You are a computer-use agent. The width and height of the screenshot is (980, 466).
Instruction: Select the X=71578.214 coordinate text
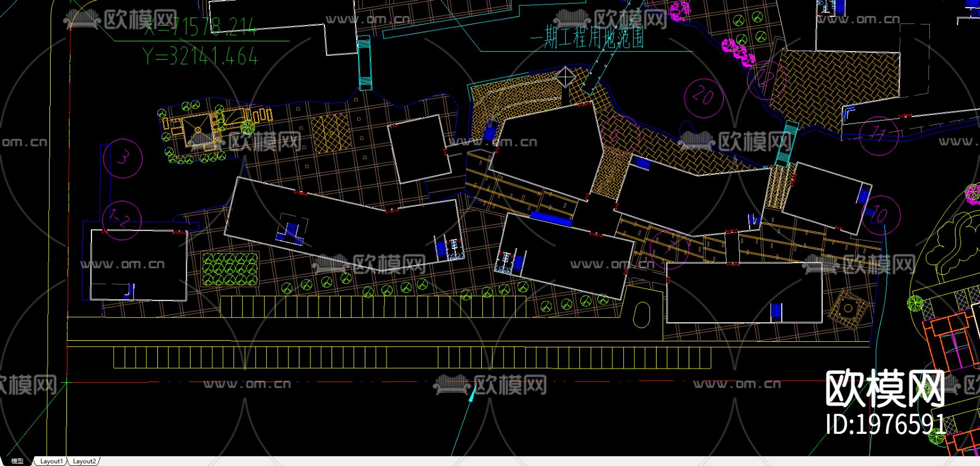[x=200, y=26]
